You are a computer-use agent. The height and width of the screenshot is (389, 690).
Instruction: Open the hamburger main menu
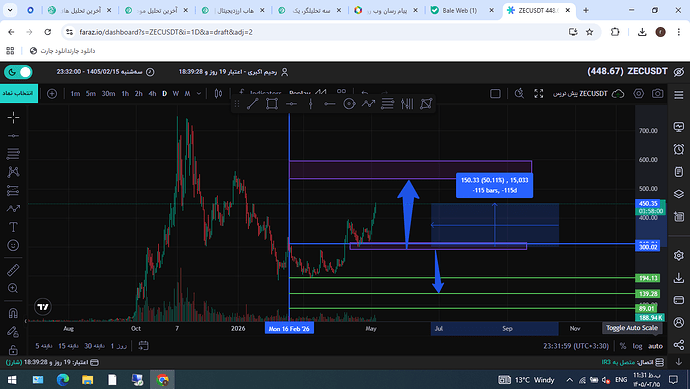click(x=679, y=95)
